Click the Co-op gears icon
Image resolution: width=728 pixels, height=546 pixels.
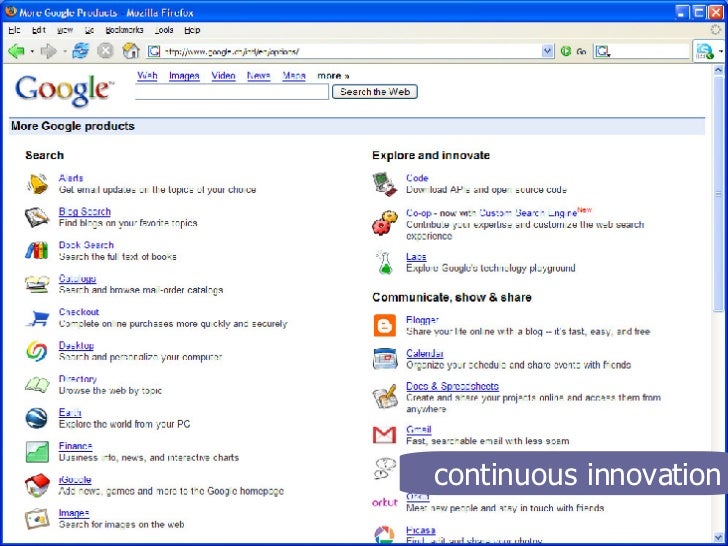click(385, 222)
